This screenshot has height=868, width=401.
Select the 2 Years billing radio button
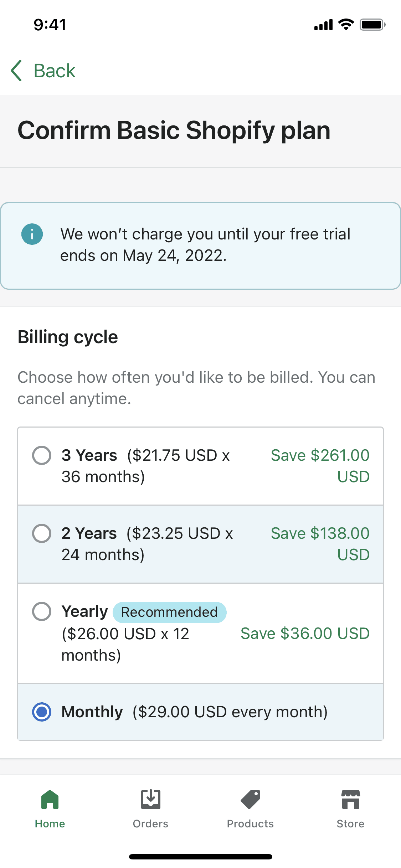42,533
